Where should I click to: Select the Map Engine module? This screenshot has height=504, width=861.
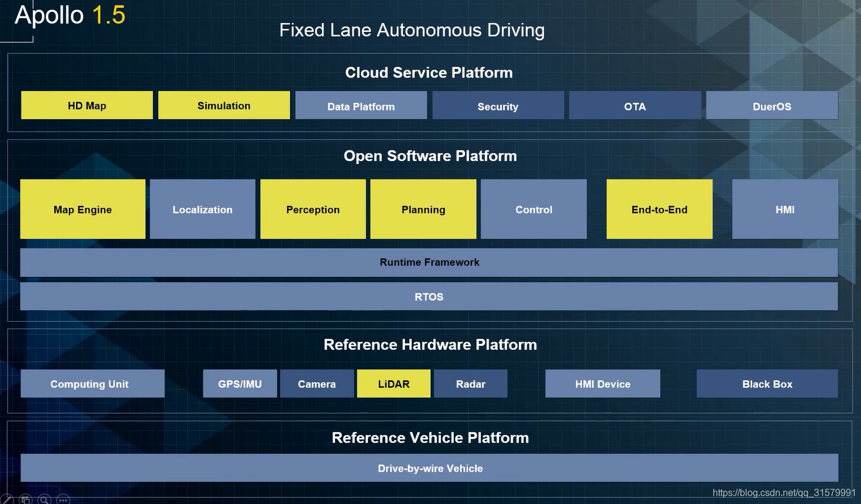[83, 209]
